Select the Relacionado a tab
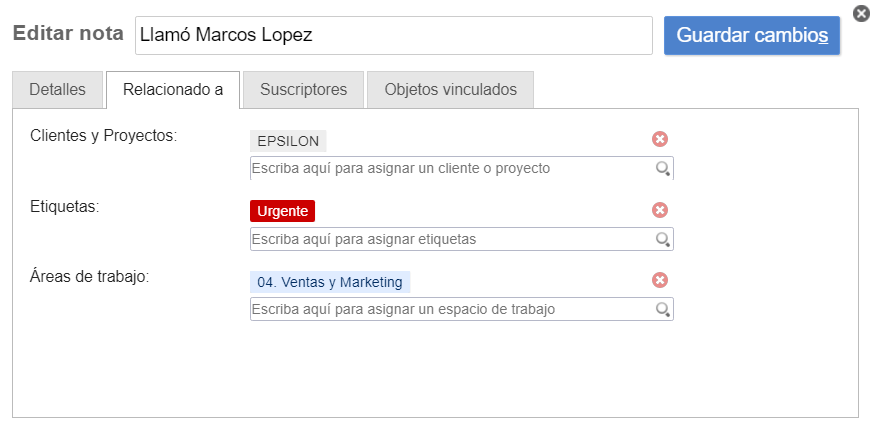873x424 pixels. [x=173, y=90]
